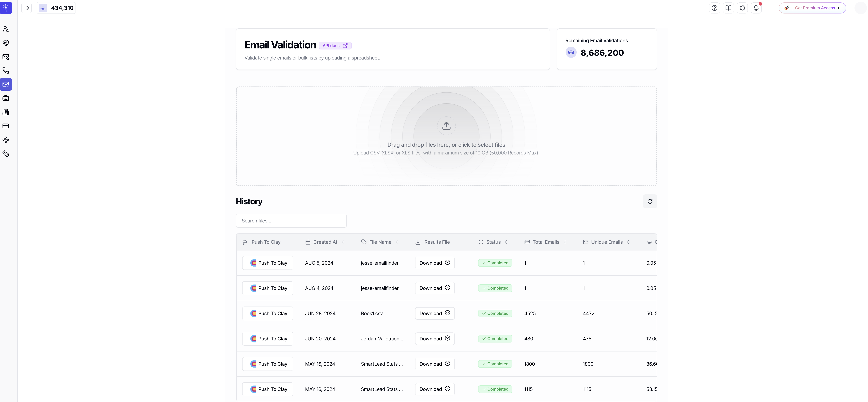Click the file upload drop zone
Image resolution: width=868 pixels, height=402 pixels.
(446, 136)
